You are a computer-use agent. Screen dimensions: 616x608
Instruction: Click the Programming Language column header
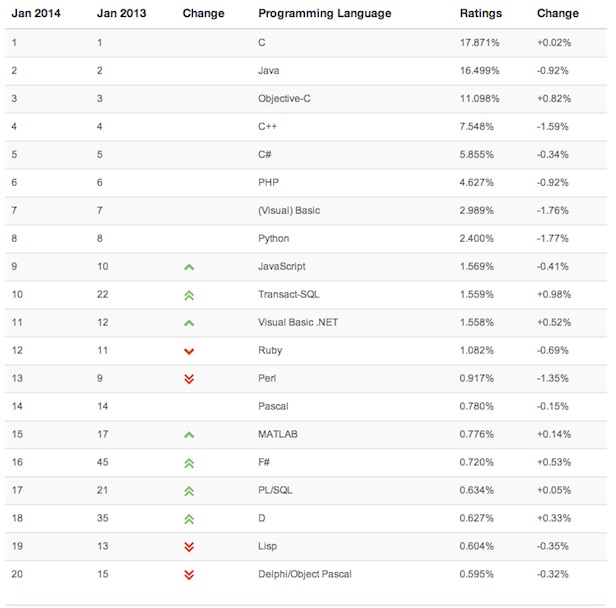324,14
